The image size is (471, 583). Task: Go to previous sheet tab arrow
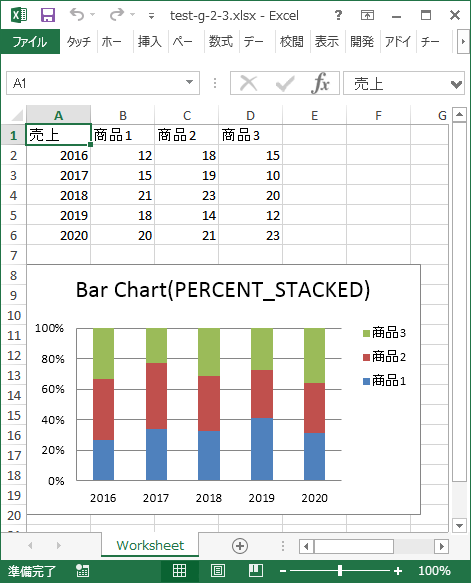(x=30, y=545)
